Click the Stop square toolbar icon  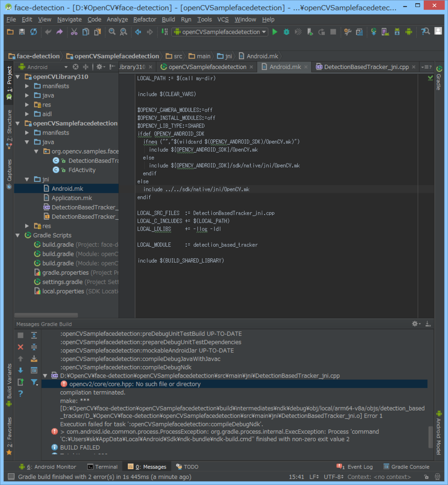coord(333,32)
